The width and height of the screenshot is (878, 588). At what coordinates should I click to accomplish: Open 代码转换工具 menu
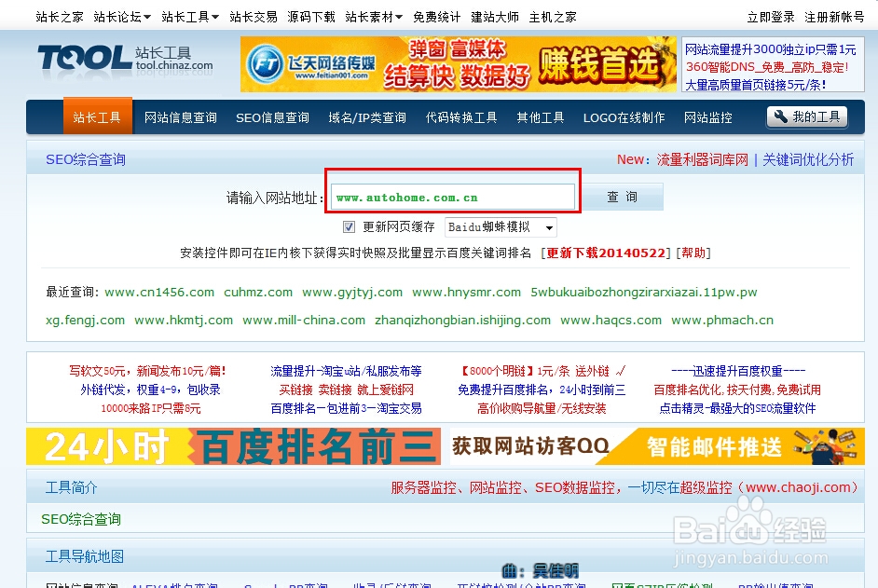click(461, 117)
